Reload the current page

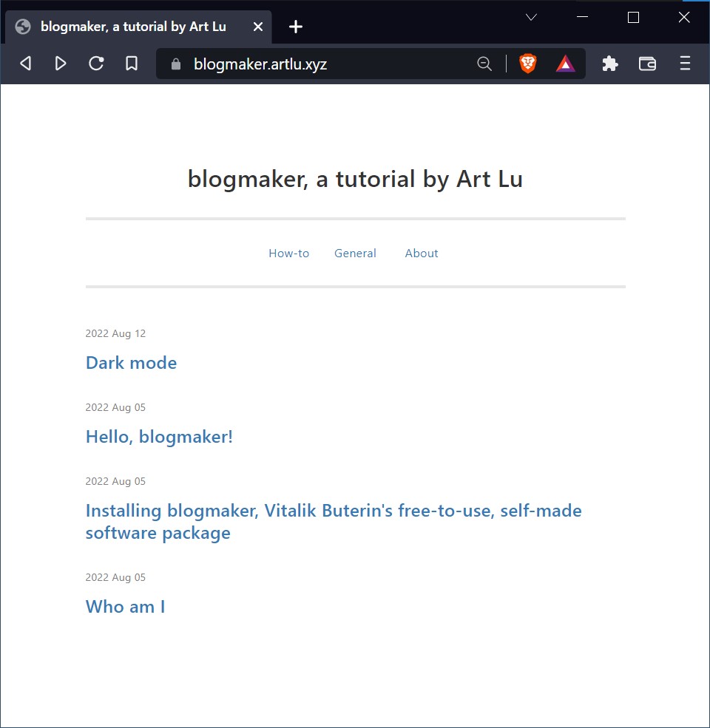[96, 64]
